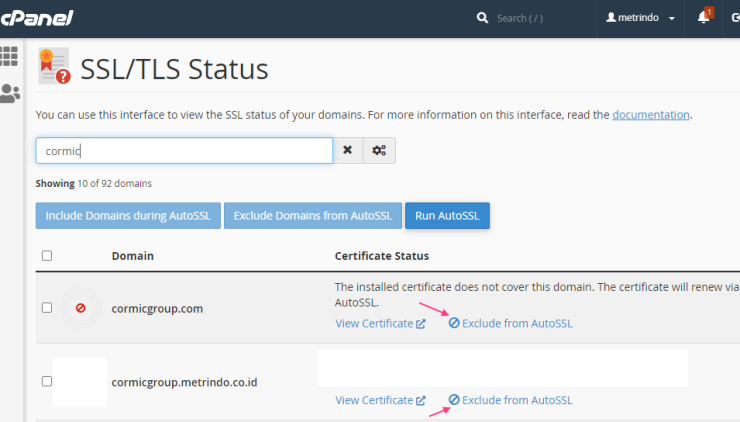
Task: Click the cormicgroup.com domain name
Action: tap(157, 309)
